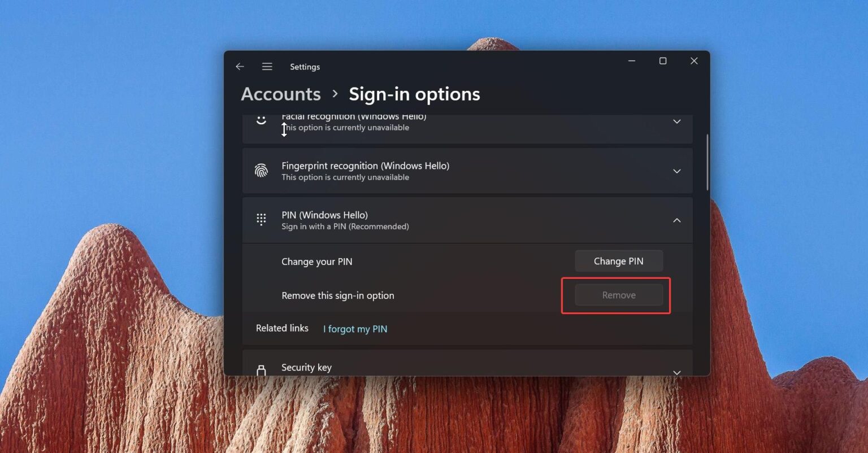Select the Sign-in options heading
The height and width of the screenshot is (453, 868).
tap(414, 94)
